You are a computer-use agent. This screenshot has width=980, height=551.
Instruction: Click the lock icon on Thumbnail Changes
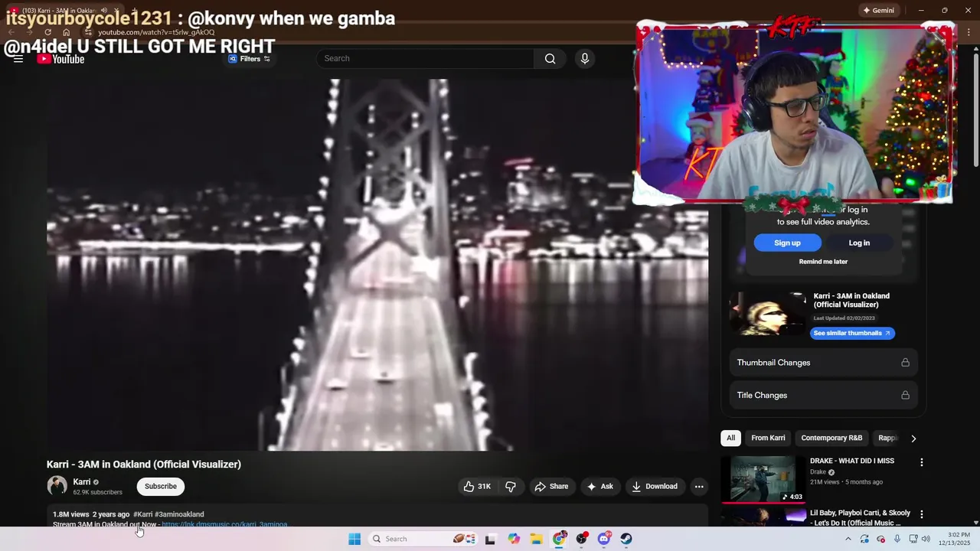pyautogui.click(x=905, y=363)
